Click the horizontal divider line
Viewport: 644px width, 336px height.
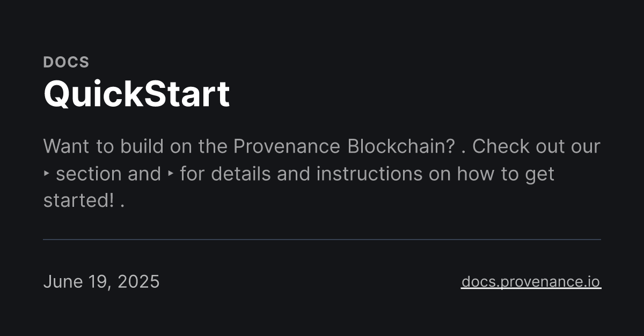pyautogui.click(x=322, y=240)
